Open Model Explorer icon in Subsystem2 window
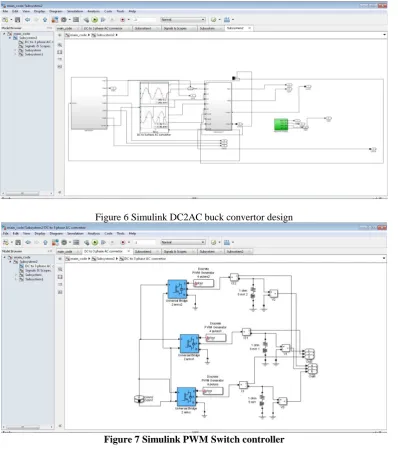The image size is (398, 449). click(x=76, y=20)
